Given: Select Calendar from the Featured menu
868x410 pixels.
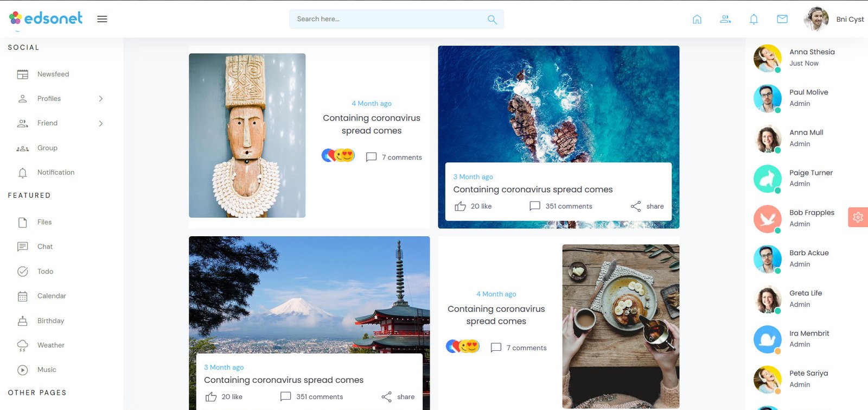Looking at the screenshot, I should tap(52, 296).
